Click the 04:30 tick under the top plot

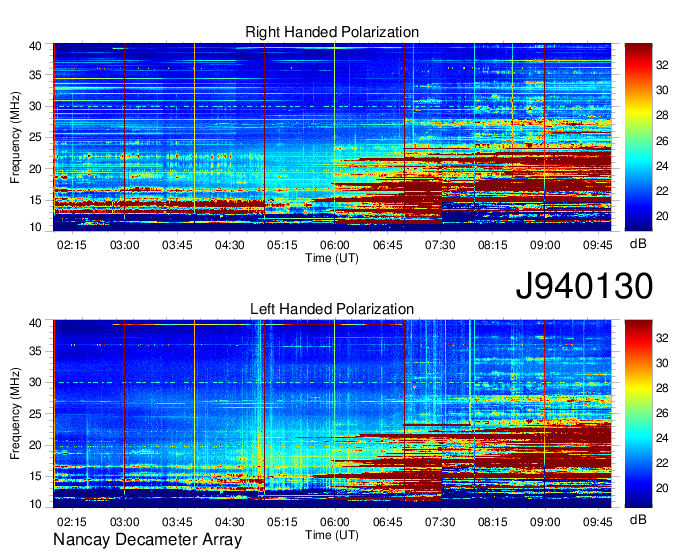(230, 245)
